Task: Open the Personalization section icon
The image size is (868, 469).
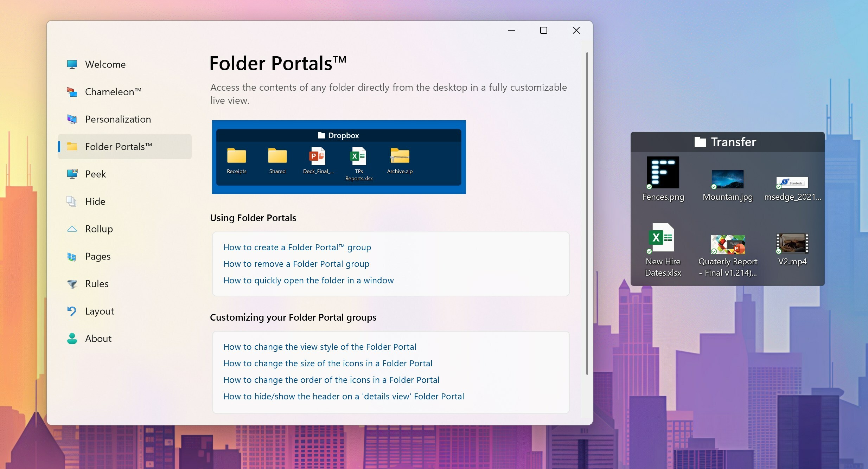Action: point(72,119)
